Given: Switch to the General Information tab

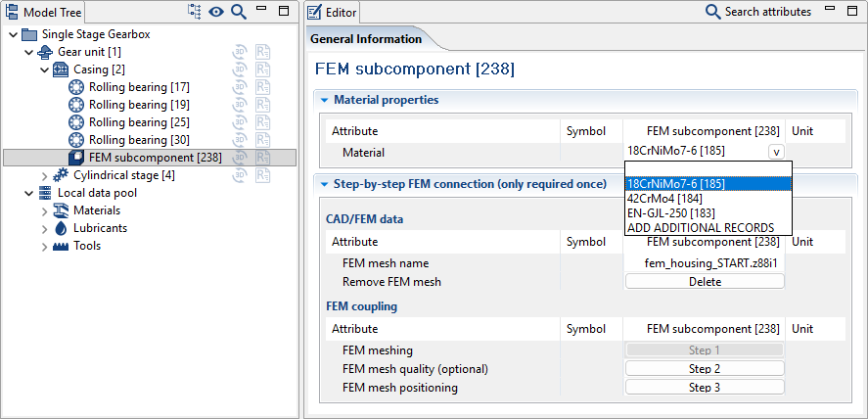Looking at the screenshot, I should (366, 39).
